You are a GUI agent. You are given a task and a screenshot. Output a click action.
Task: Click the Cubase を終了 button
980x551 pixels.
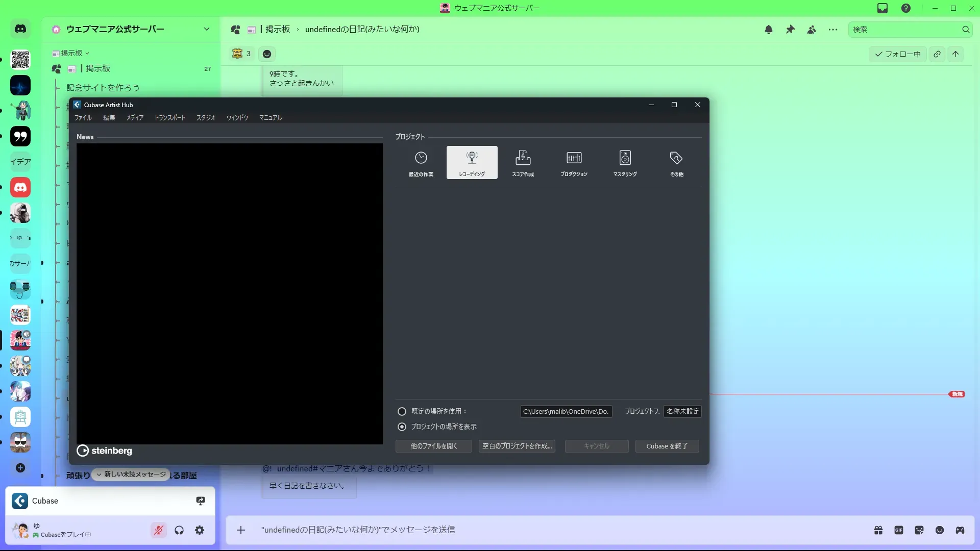coord(667,446)
